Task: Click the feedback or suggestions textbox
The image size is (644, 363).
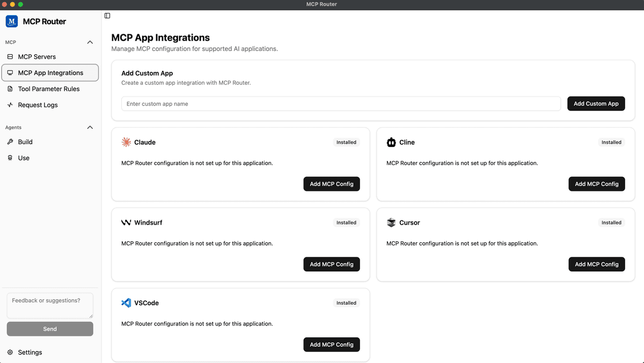Action: tap(49, 305)
